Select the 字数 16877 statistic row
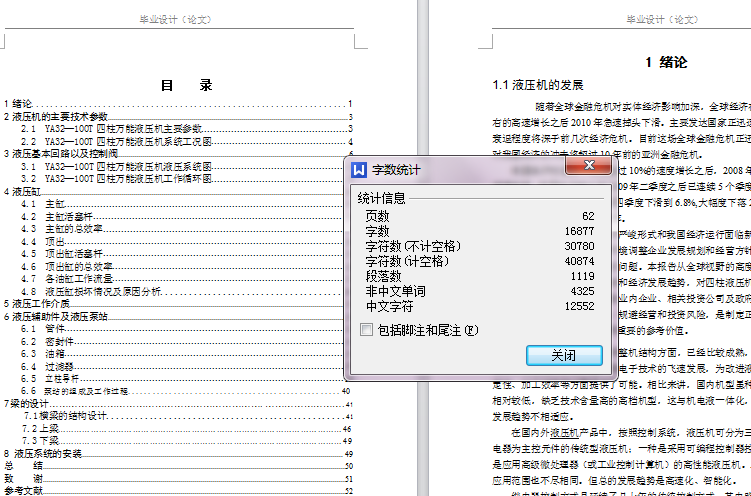 [x=480, y=231]
